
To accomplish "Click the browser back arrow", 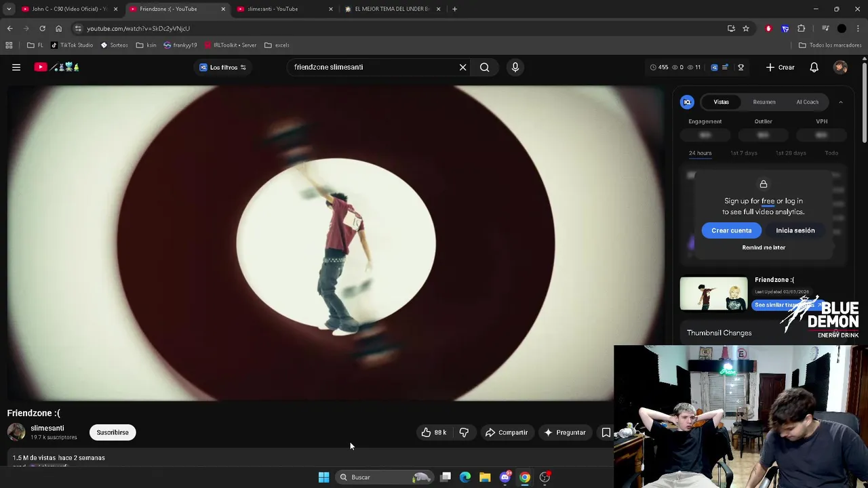I will (x=9, y=28).
